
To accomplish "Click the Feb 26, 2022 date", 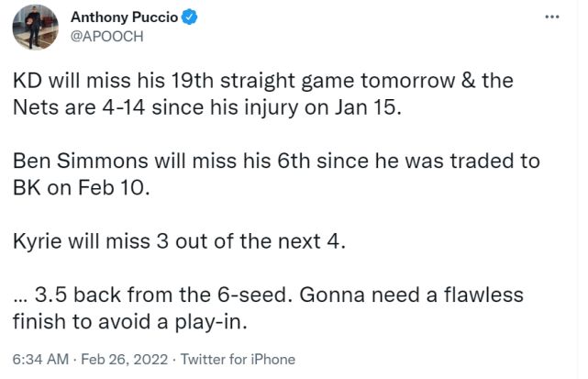I will [x=117, y=359].
